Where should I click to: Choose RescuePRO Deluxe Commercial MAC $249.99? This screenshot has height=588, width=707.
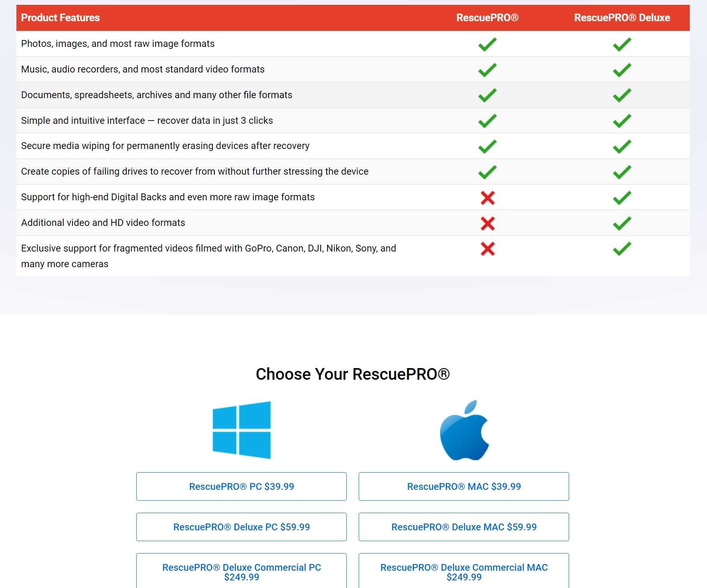(x=464, y=572)
